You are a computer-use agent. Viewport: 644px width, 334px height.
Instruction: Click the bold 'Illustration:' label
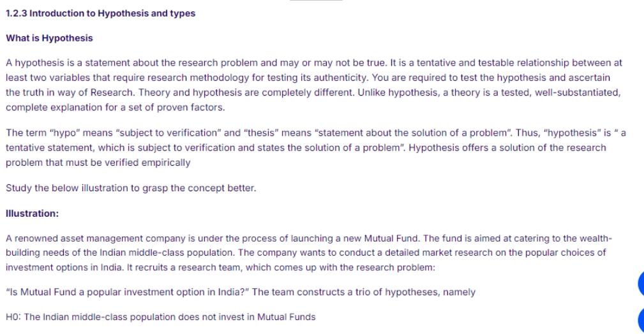point(32,214)
